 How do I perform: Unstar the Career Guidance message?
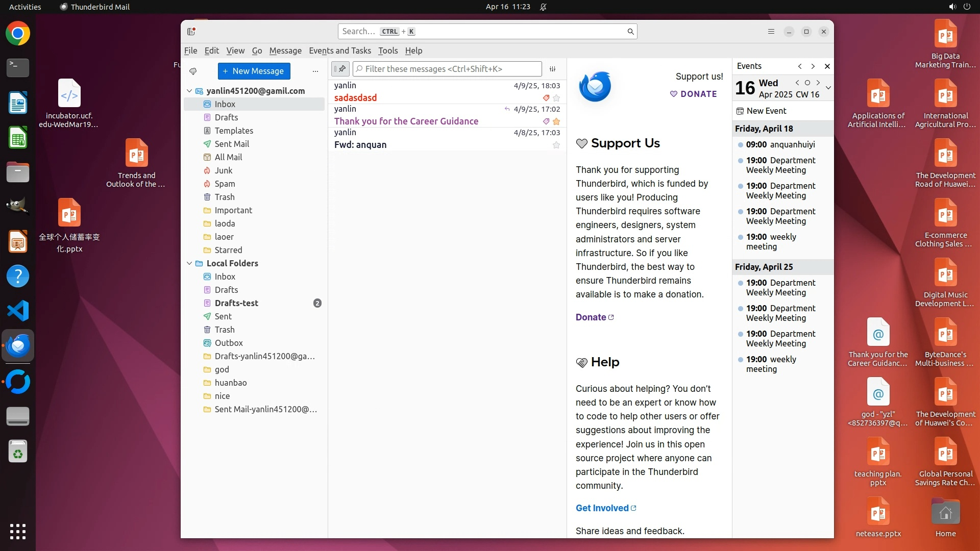click(x=556, y=121)
